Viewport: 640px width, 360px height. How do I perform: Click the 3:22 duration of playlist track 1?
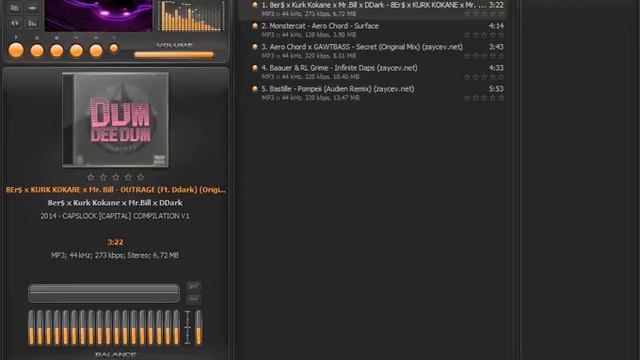point(496,5)
